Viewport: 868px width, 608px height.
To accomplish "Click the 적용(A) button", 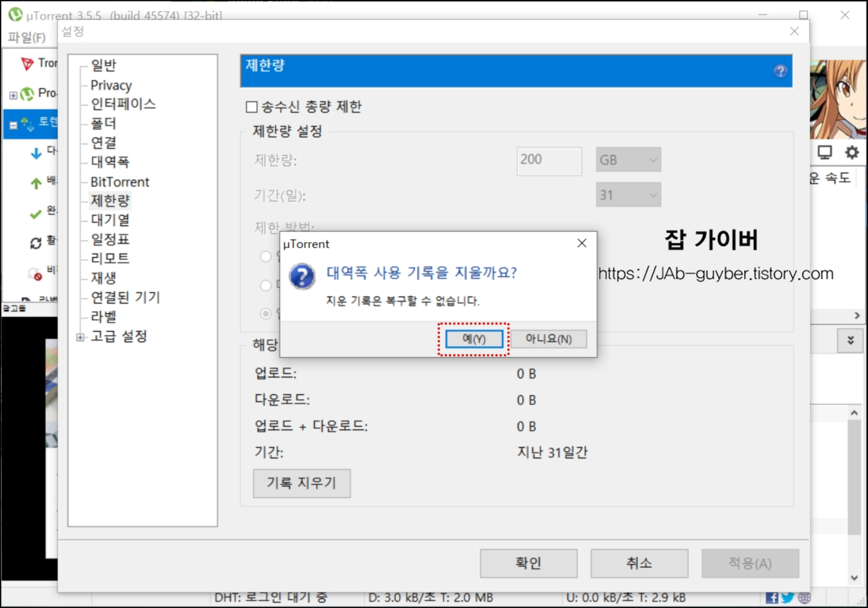I will 750,563.
